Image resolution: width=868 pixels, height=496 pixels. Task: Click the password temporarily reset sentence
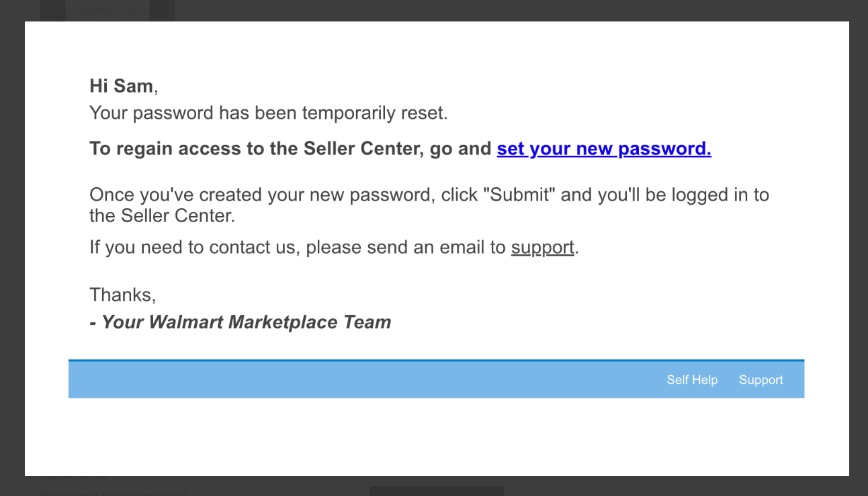268,113
